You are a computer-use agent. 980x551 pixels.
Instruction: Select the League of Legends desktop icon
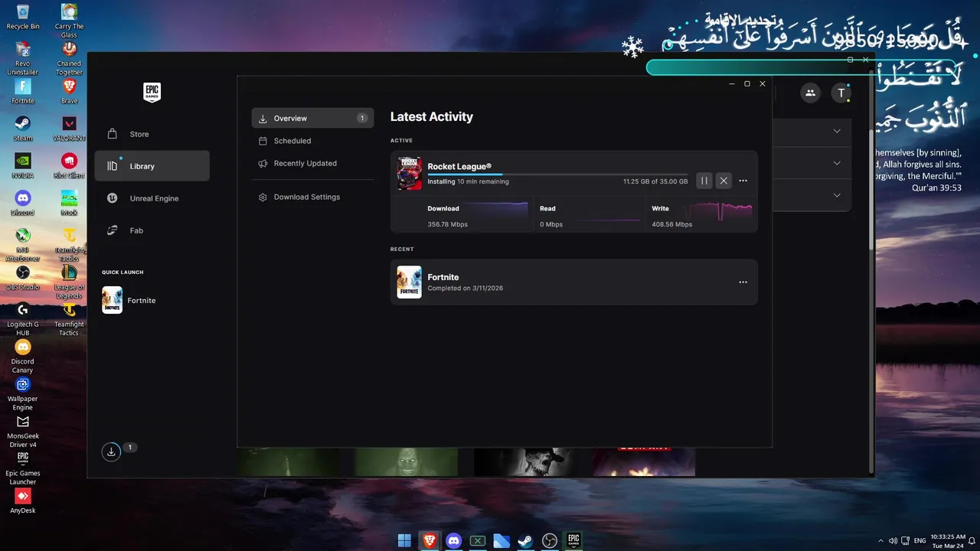[69, 282]
